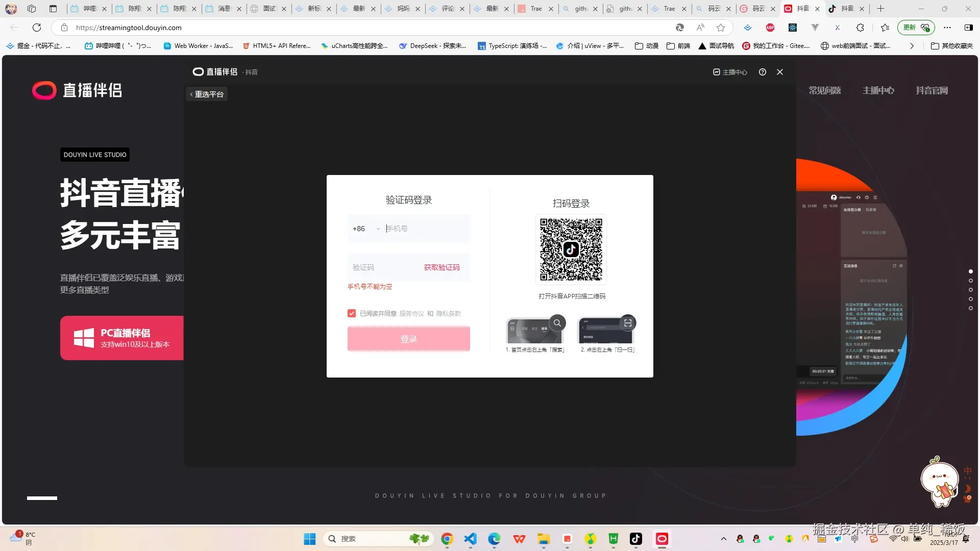Open the help question-mark icon in the login dialog
Screen dimensions: 980x551
pos(762,72)
